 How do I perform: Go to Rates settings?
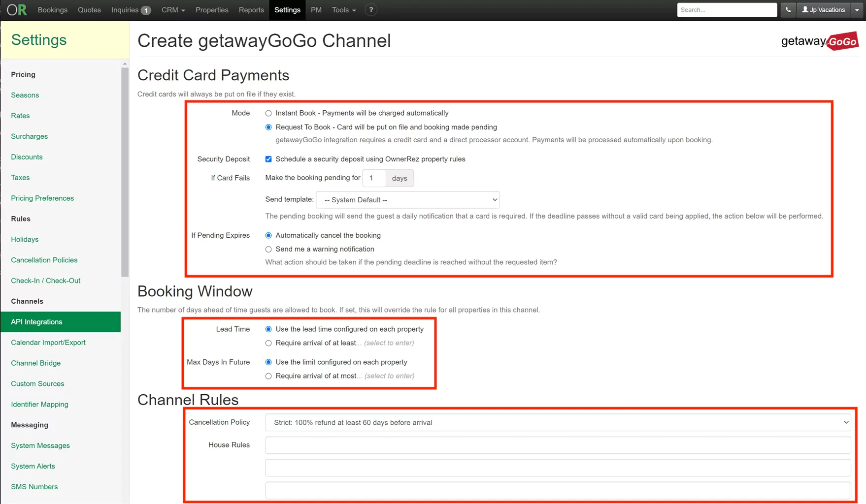(x=20, y=116)
